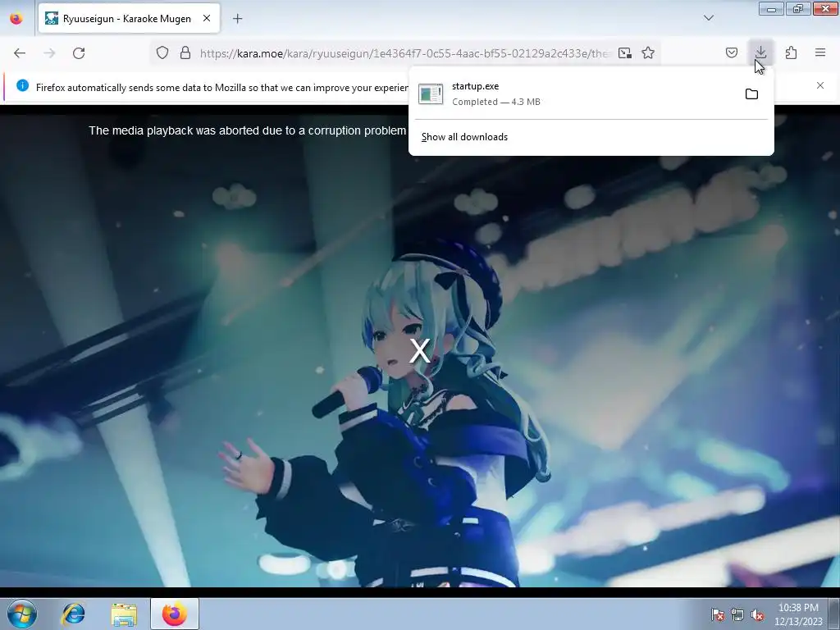
Task: Open tracking protection shield icon
Action: (162, 52)
